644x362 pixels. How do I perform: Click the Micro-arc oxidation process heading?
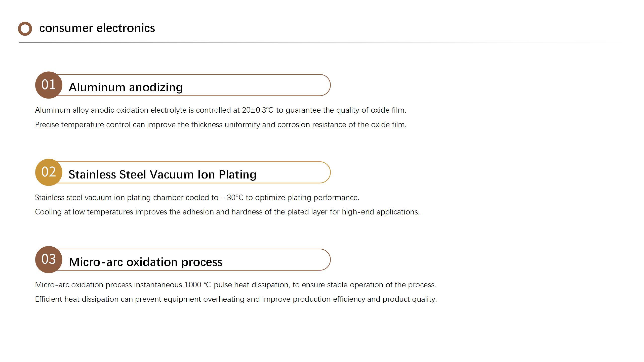pyautogui.click(x=145, y=262)
